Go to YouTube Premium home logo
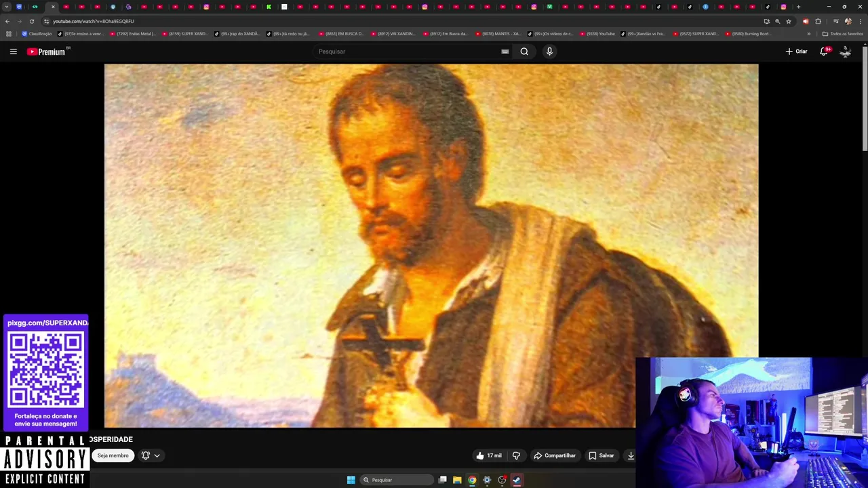This screenshot has height=488, width=868. 46,52
